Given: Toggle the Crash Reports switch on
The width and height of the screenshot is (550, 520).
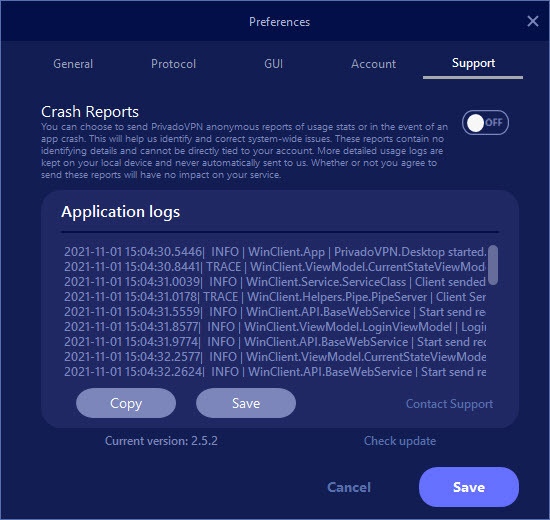Looking at the screenshot, I should (x=485, y=123).
